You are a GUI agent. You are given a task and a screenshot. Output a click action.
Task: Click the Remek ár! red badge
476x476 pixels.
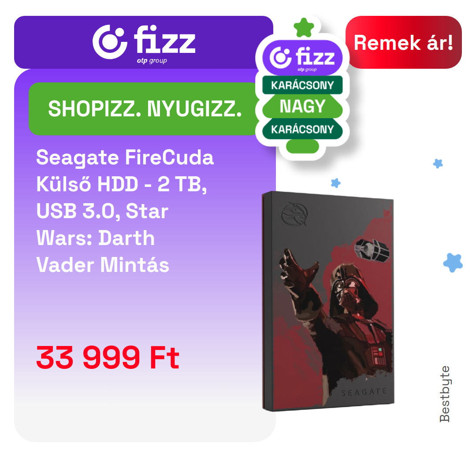pyautogui.click(x=403, y=42)
